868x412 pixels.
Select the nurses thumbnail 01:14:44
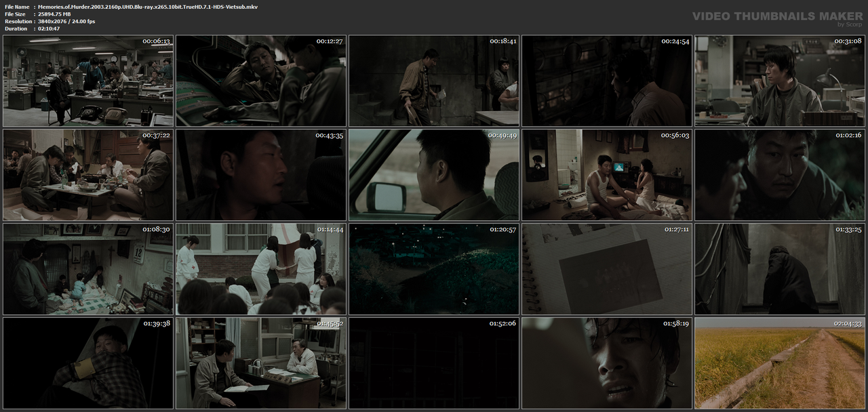click(x=261, y=269)
